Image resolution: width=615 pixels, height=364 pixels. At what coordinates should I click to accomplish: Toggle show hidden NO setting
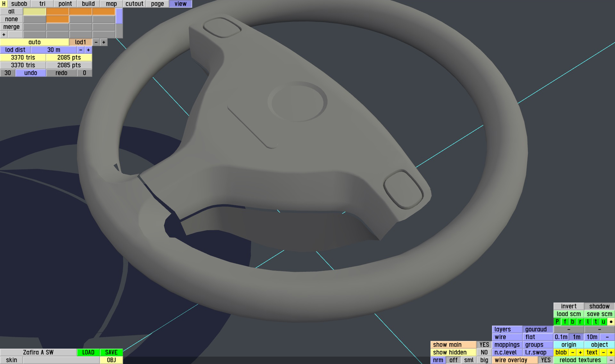click(x=484, y=352)
